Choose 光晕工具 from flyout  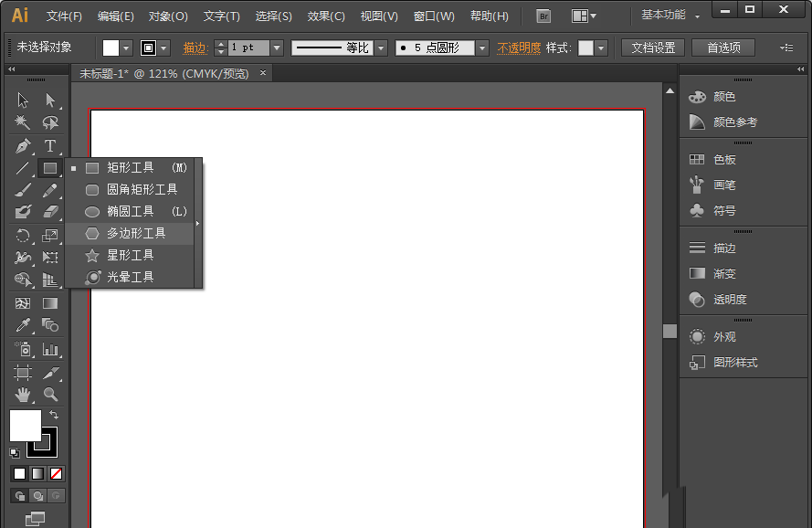[130, 277]
